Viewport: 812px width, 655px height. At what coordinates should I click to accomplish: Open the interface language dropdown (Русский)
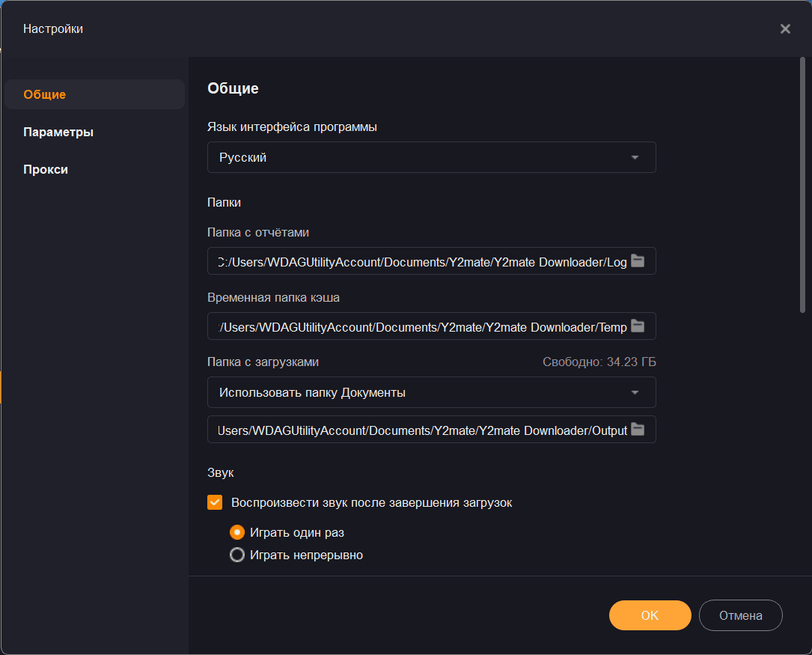click(x=430, y=158)
